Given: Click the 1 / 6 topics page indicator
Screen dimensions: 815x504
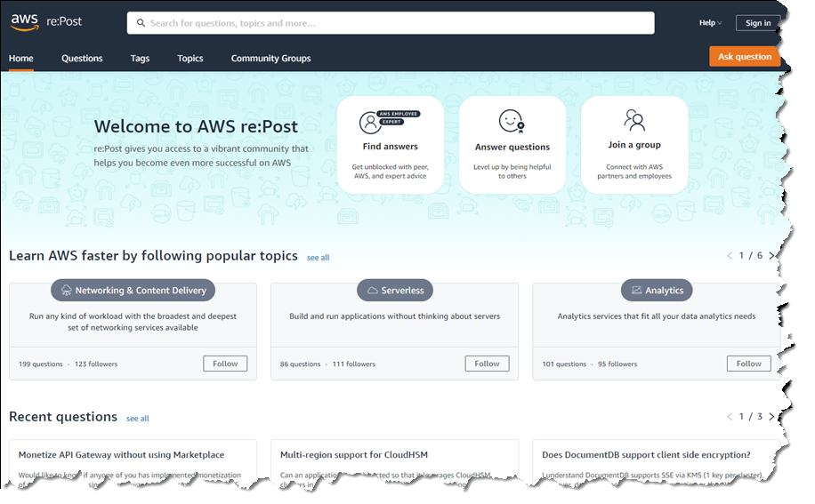Looking at the screenshot, I should click(751, 255).
